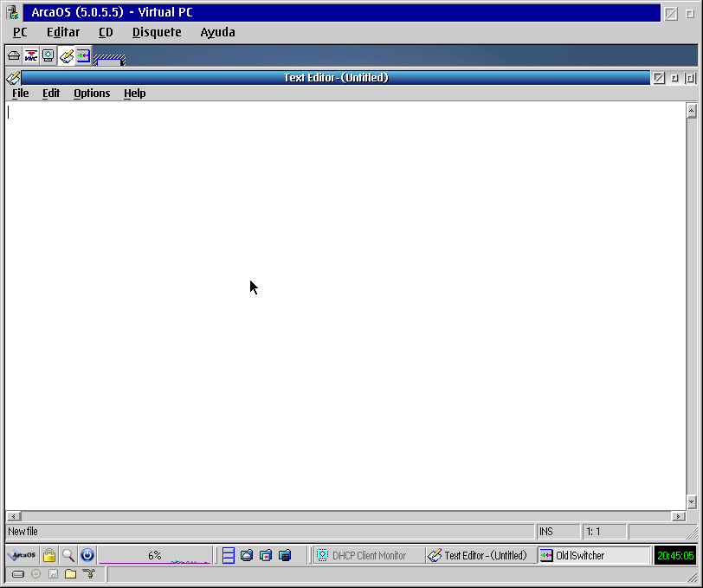Click the floppy diskette tray icon
703x588 pixels.
click(x=53, y=574)
